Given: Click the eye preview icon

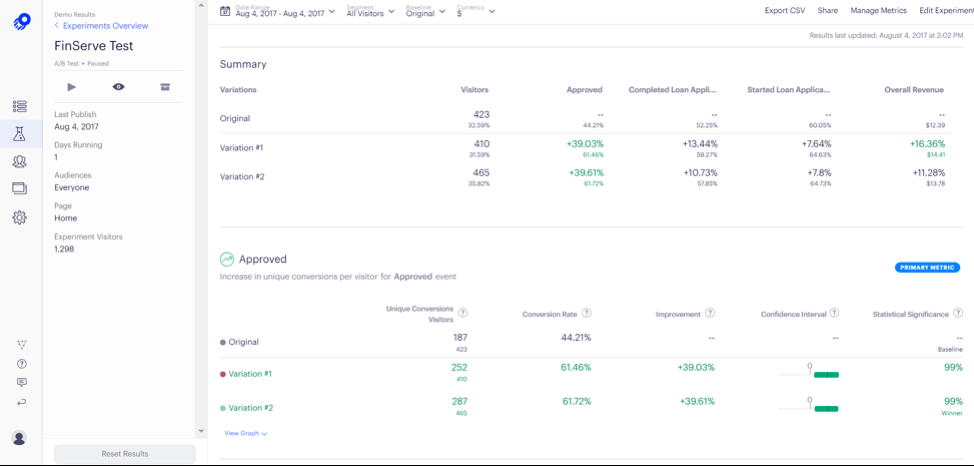Looking at the screenshot, I should 118,87.
